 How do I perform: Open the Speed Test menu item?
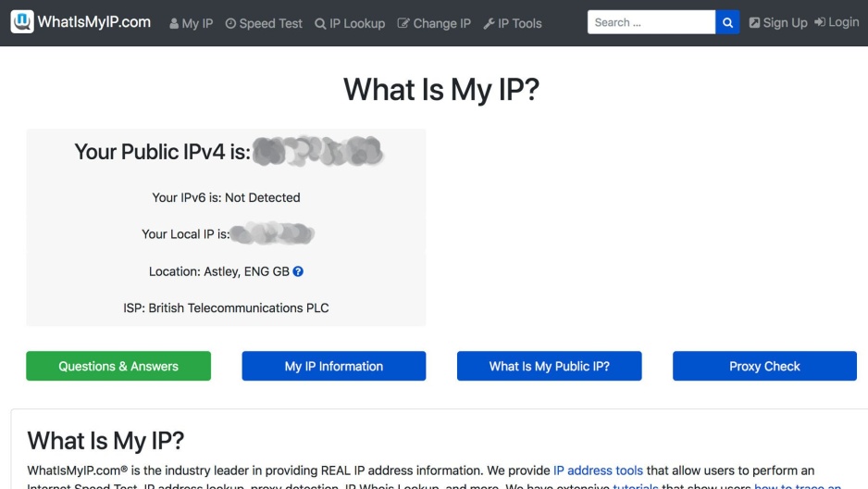[x=264, y=23]
